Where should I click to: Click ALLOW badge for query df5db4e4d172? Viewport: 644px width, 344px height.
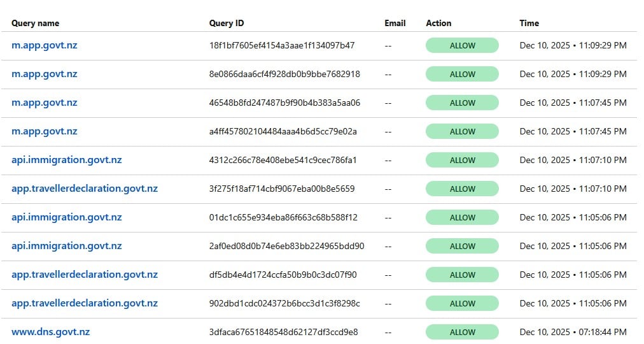pos(462,275)
